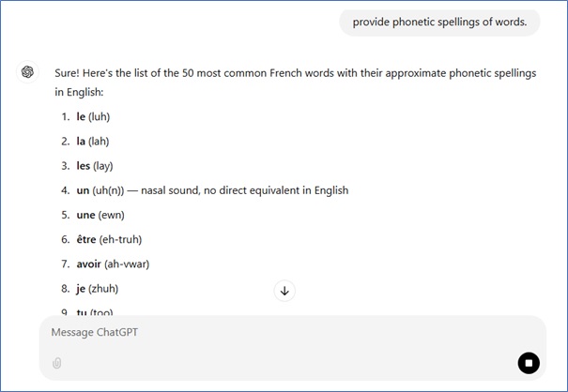This screenshot has width=568, height=392.
Task: Click the bold word "un" in item 4
Action: (83, 190)
